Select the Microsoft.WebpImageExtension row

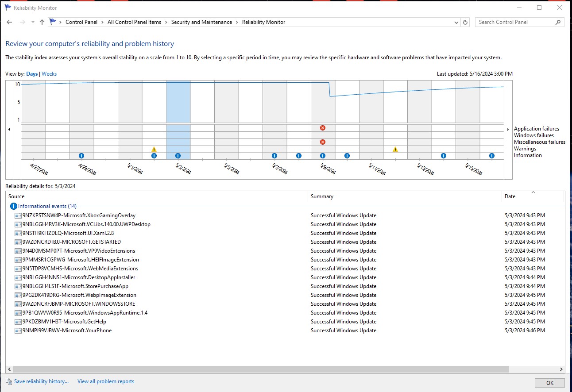coord(285,295)
